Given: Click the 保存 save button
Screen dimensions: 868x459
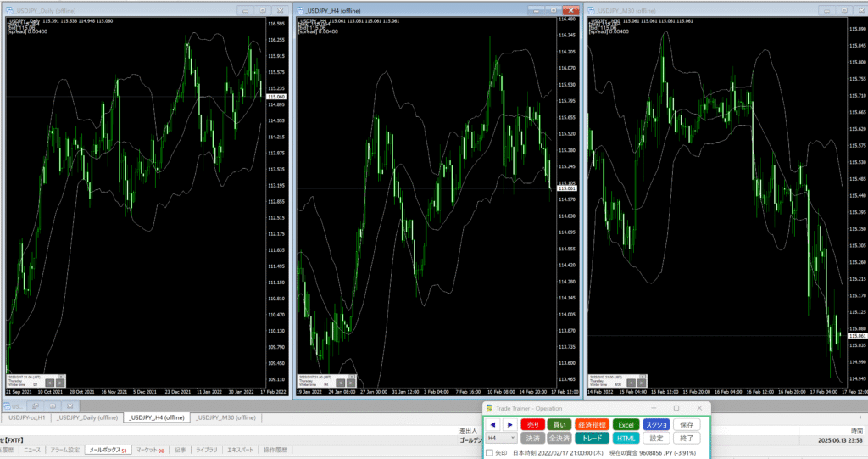Looking at the screenshot, I should [x=687, y=424].
